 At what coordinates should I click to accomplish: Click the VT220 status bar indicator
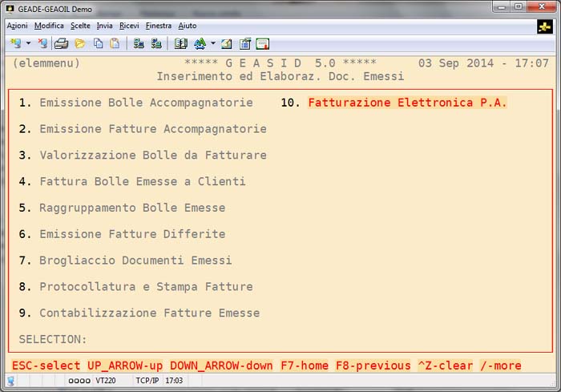click(107, 379)
